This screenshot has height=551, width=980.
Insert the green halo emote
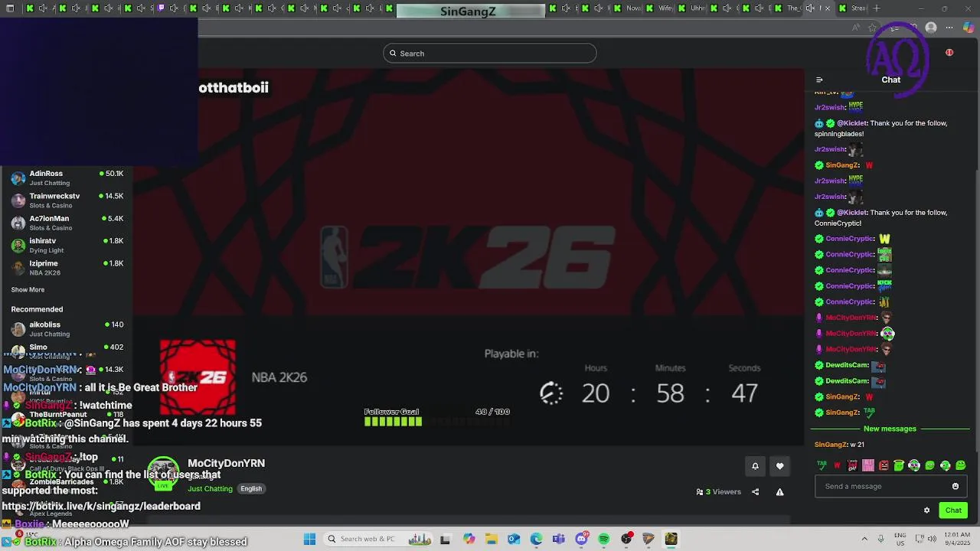pos(899,465)
